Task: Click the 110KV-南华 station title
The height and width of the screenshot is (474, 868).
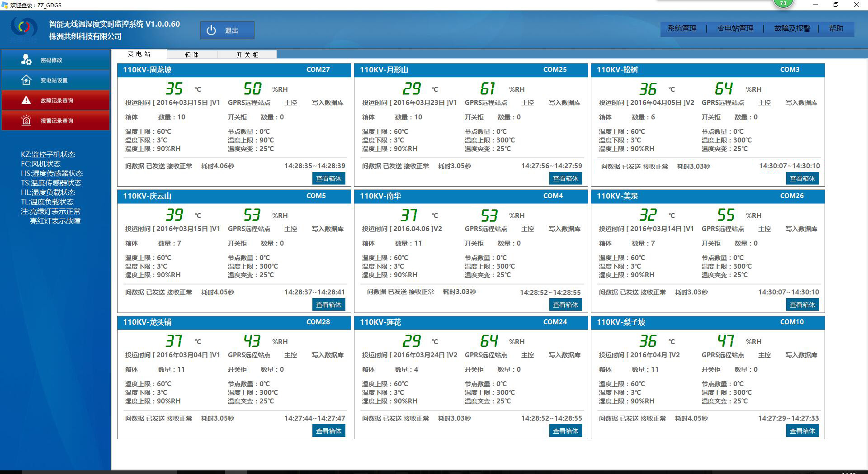Action: pos(381,196)
